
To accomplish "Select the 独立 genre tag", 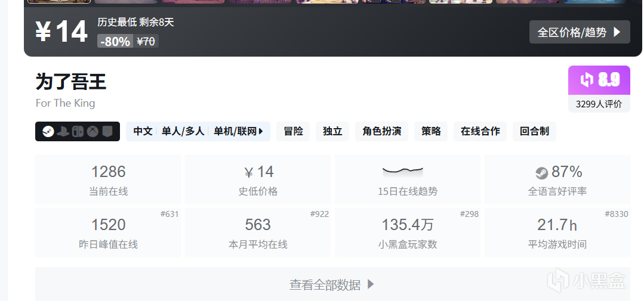I will click(x=332, y=131).
